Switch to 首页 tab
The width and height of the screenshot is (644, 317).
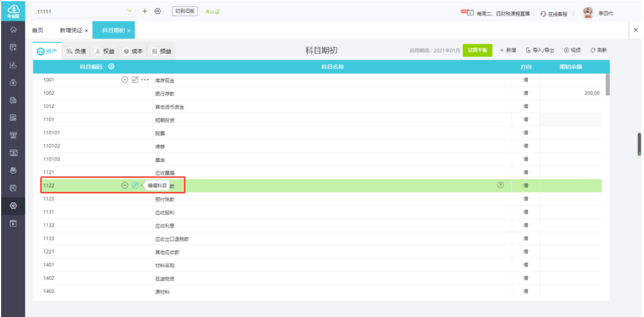click(x=38, y=30)
